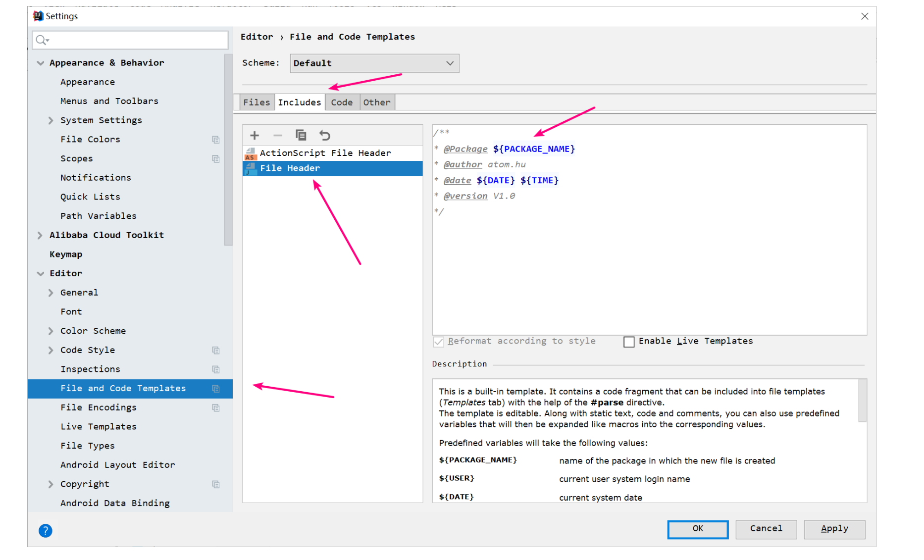Switch to the Code tab
Screen dimensions: 924x560
[x=342, y=102]
